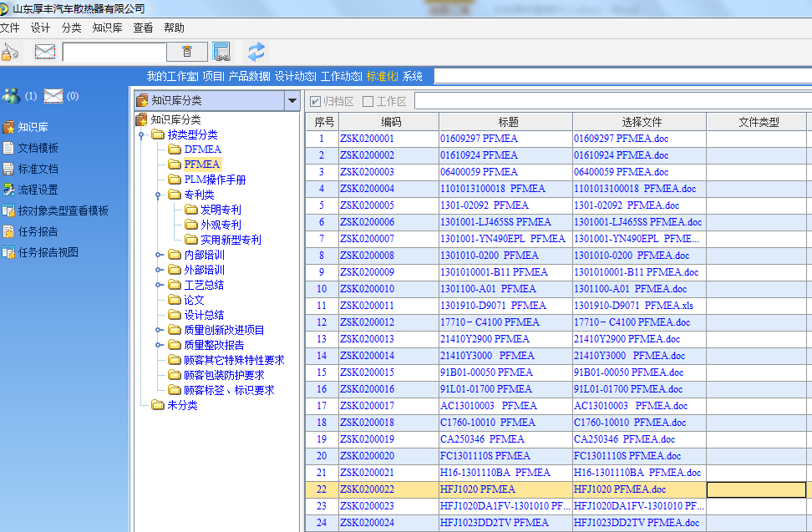Enable the 工作区 checkbox
812x532 pixels.
(x=368, y=102)
